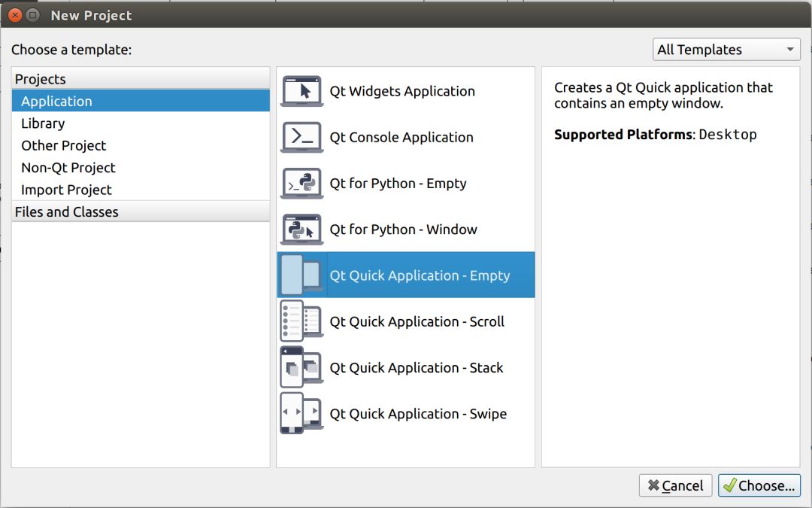Screen dimensions: 812x508
Task: Close the New Project dialog window
Action: (14, 15)
